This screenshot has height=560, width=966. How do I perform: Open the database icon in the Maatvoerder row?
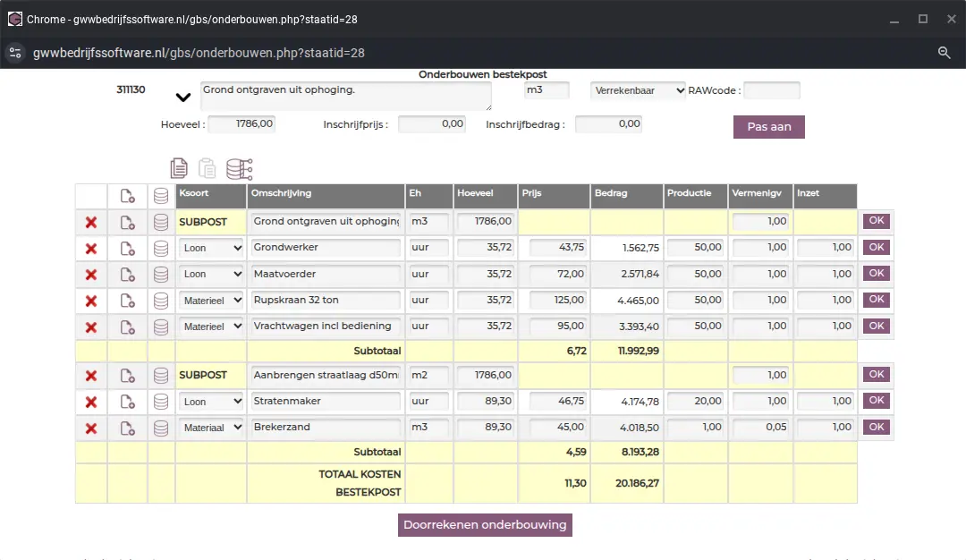161,275
